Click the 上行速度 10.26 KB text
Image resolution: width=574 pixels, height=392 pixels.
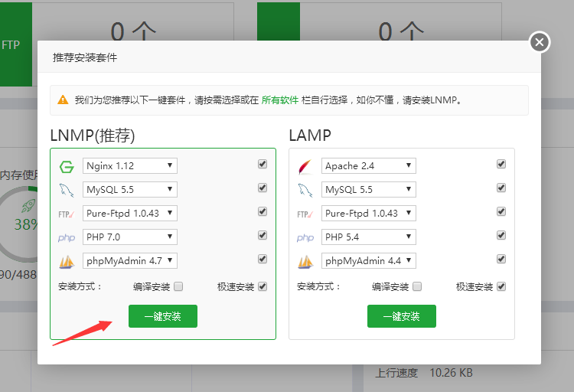[424, 373]
